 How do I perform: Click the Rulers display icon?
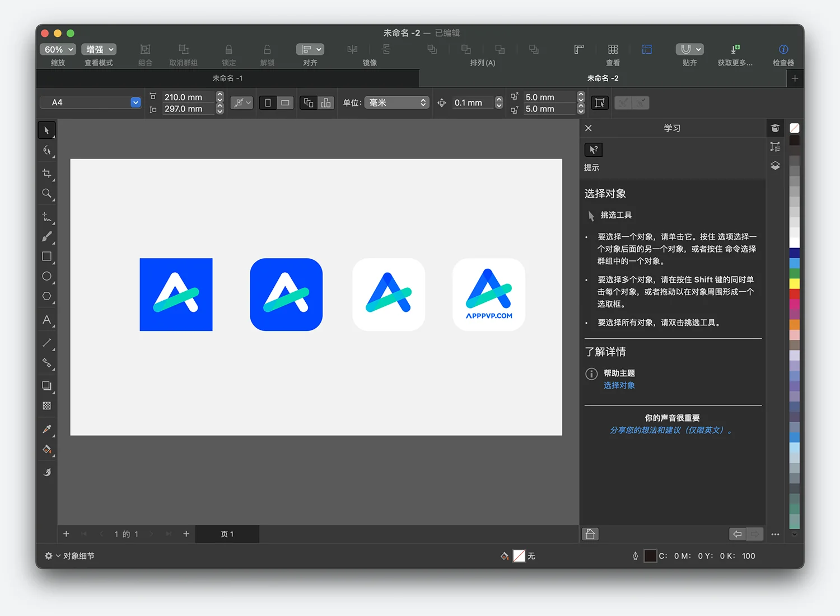click(579, 49)
